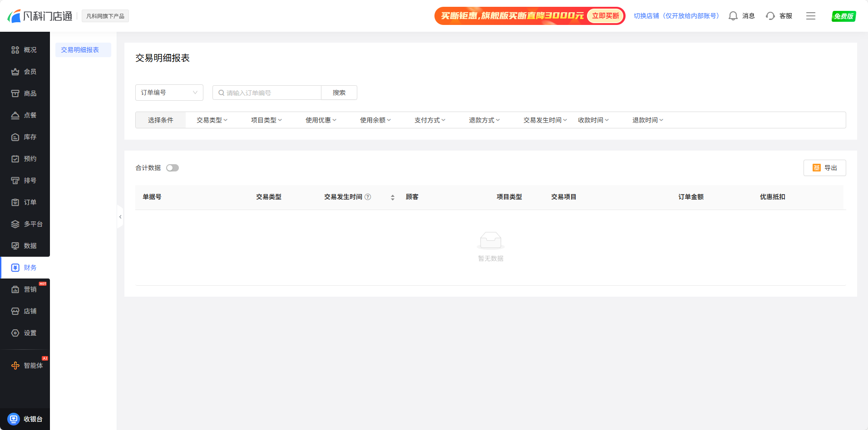Open the hamburger menu icon
This screenshot has height=430, width=868.
pos(810,16)
